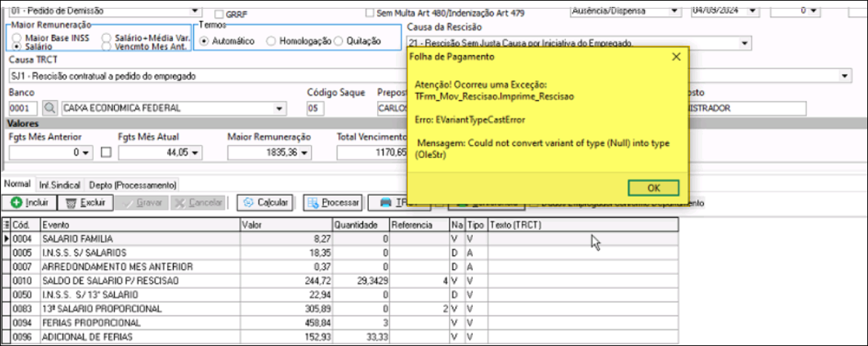
Task: Select SALDO DE SALARIO P/ RESCISAO row
Action: click(x=340, y=281)
